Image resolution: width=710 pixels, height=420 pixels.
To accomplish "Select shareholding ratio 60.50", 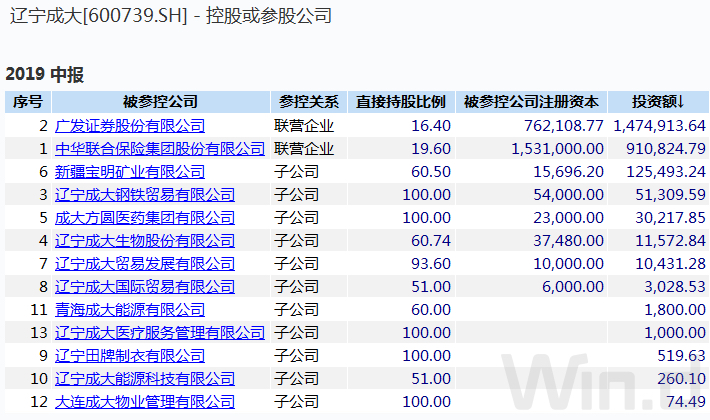I will [x=431, y=172].
